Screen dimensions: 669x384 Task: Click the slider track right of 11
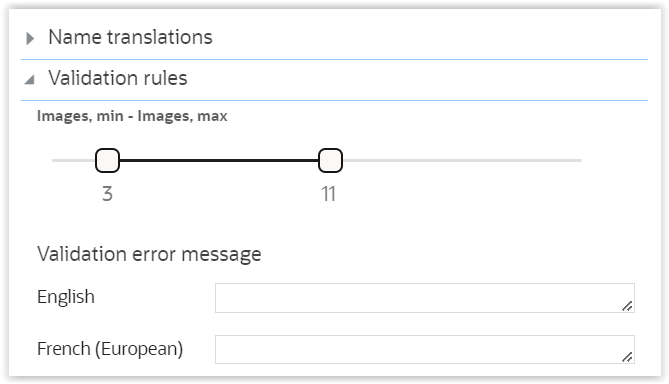pyautogui.click(x=462, y=160)
